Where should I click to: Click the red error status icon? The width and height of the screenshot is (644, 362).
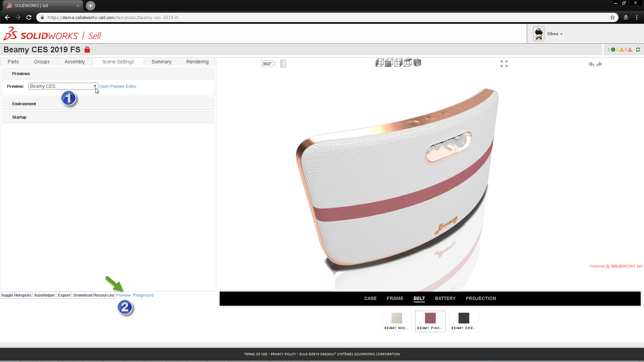click(630, 50)
